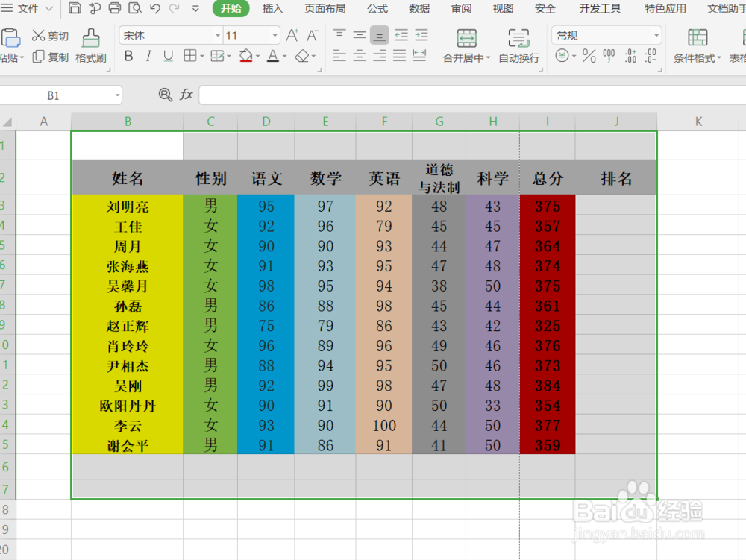Expand the border style dropdown arrow

(x=201, y=57)
